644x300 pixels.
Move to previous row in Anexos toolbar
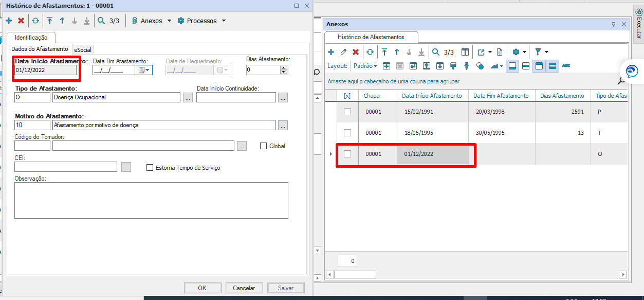397,52
